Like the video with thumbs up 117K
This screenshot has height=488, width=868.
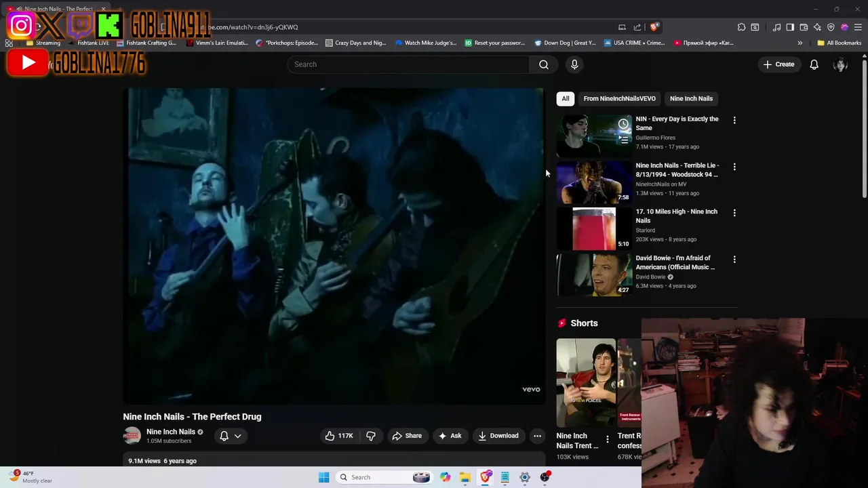pos(338,436)
